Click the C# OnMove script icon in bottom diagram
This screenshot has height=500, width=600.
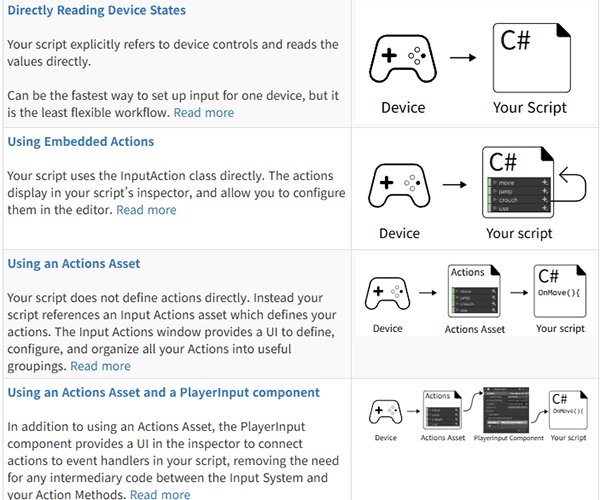tap(568, 410)
